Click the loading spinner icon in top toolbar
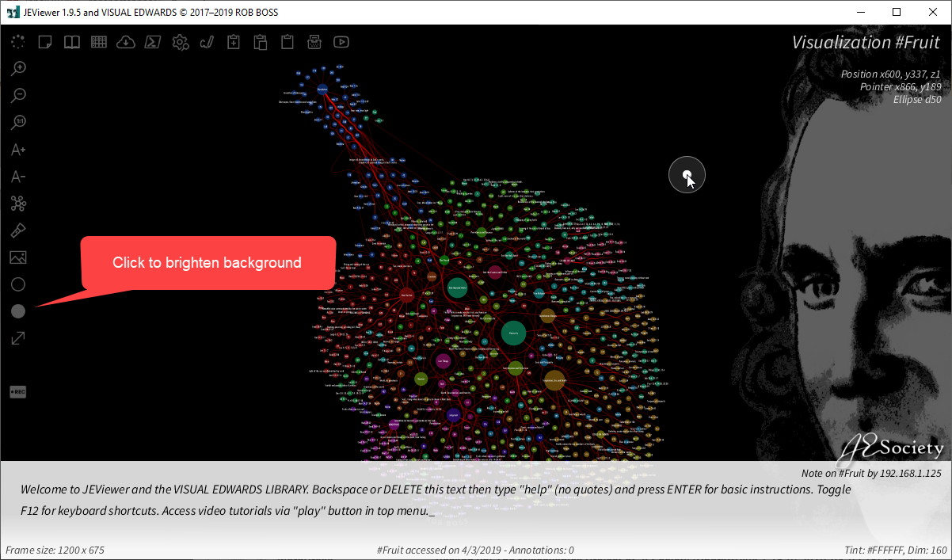 [x=18, y=42]
